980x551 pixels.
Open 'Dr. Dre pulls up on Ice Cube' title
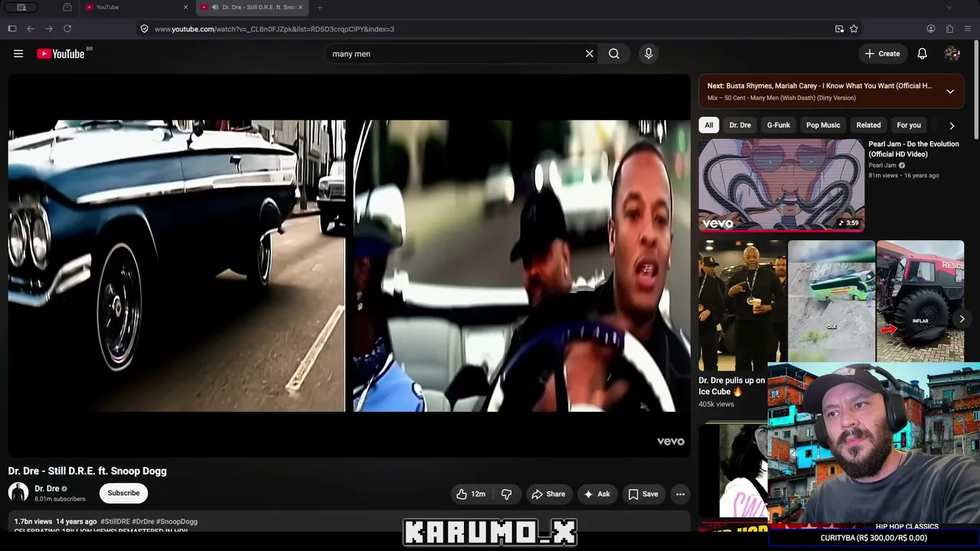point(732,386)
